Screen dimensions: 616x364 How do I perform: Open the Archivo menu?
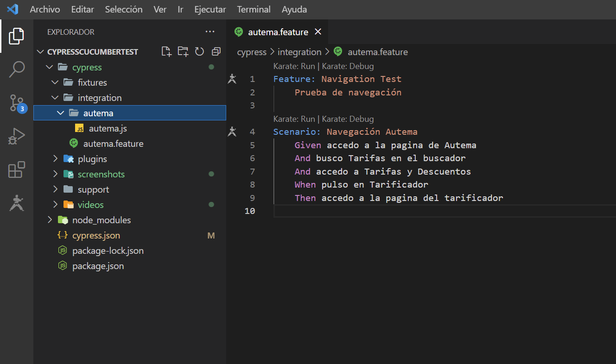pos(45,9)
